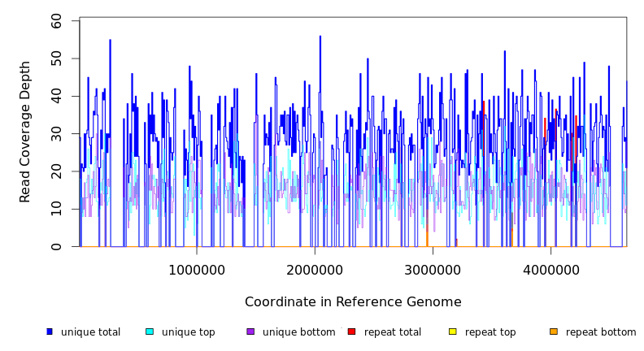644x351 pixels.
Task: Click the blue unique total legend swatch
Action: [x=50, y=331]
